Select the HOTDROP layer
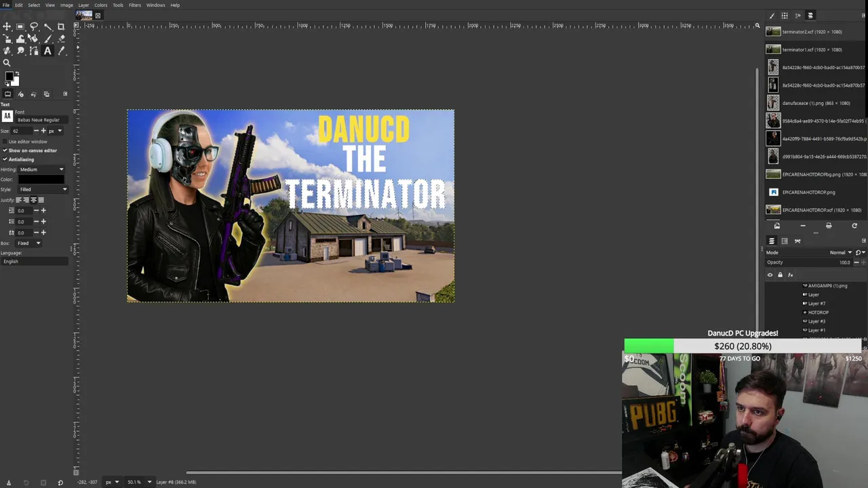The height and width of the screenshot is (488, 868). click(818, 312)
